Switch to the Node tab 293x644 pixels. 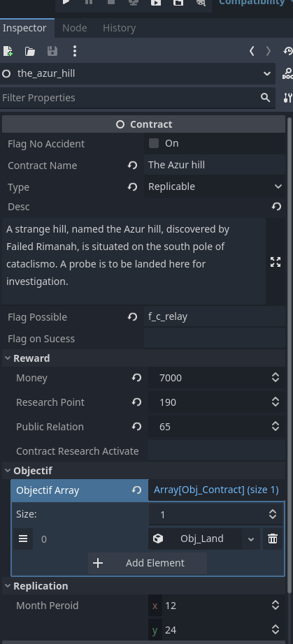(74, 28)
